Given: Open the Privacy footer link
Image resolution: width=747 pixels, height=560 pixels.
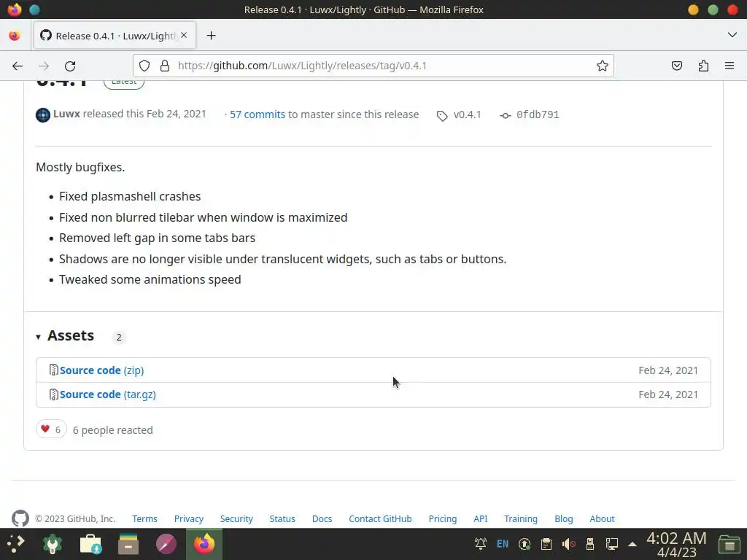Looking at the screenshot, I should [x=189, y=519].
